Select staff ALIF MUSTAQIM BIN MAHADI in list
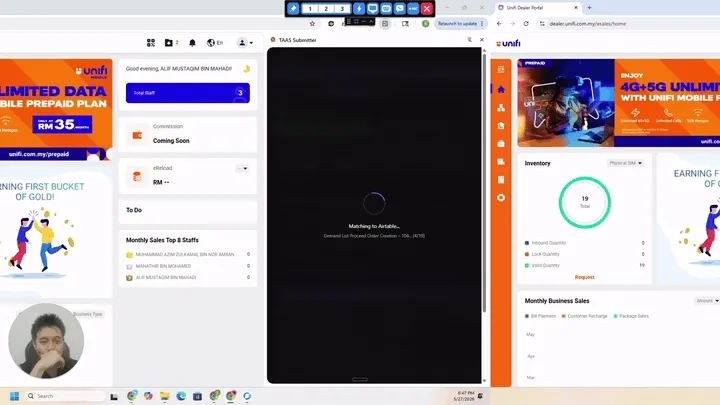 (x=166, y=277)
